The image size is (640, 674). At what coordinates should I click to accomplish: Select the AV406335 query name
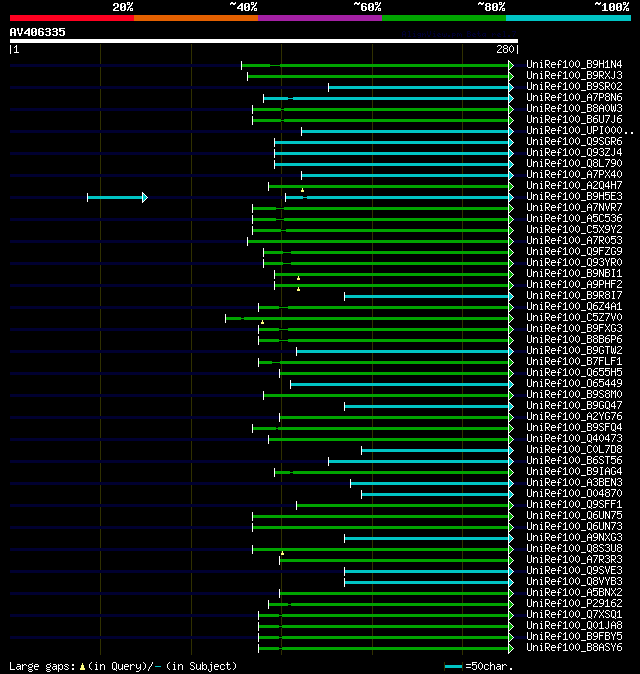tap(37, 32)
